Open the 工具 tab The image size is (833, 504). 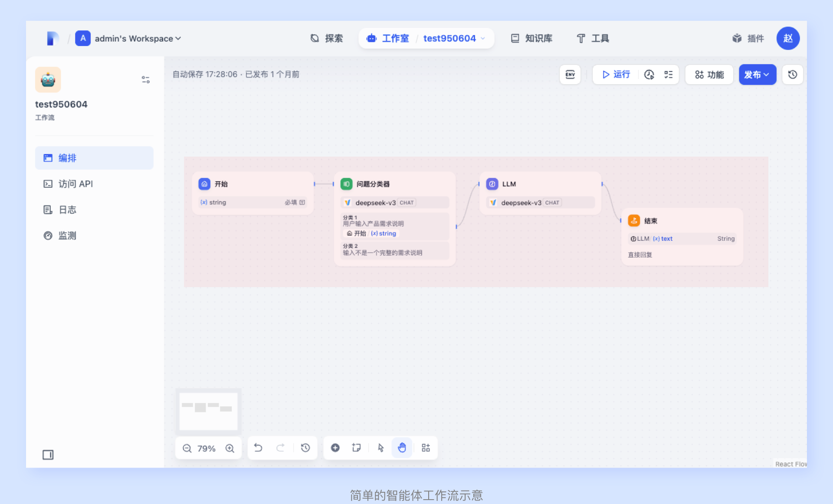[593, 39]
